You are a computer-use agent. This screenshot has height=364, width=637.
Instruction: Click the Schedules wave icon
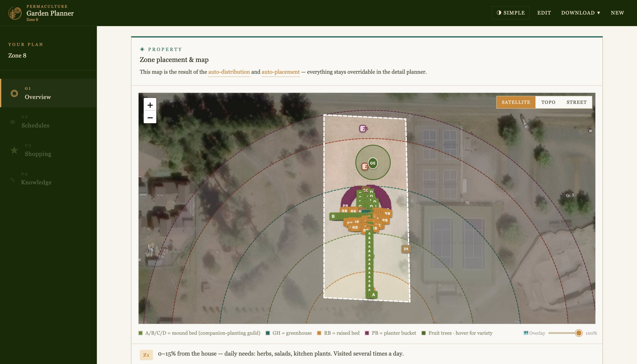(x=12, y=122)
